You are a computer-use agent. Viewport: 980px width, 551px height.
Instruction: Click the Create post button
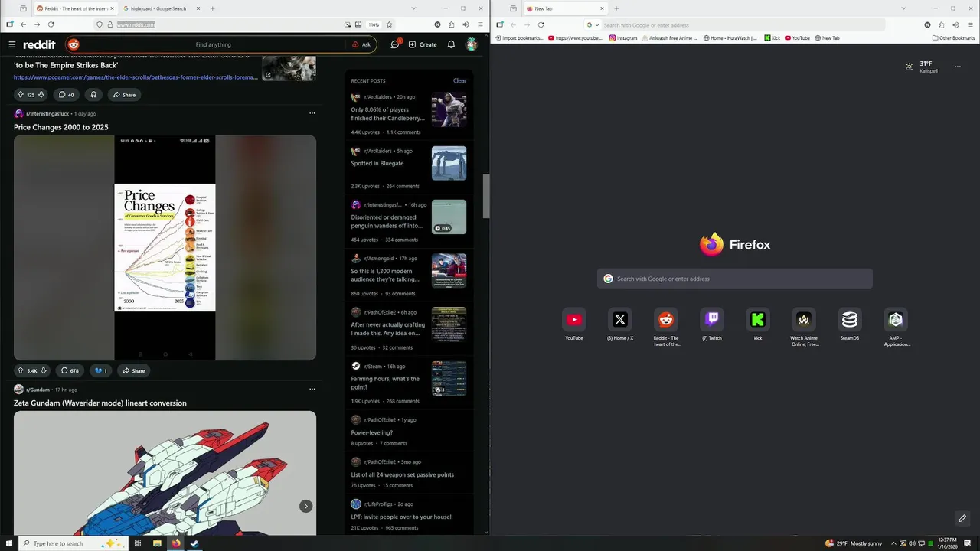(x=423, y=44)
